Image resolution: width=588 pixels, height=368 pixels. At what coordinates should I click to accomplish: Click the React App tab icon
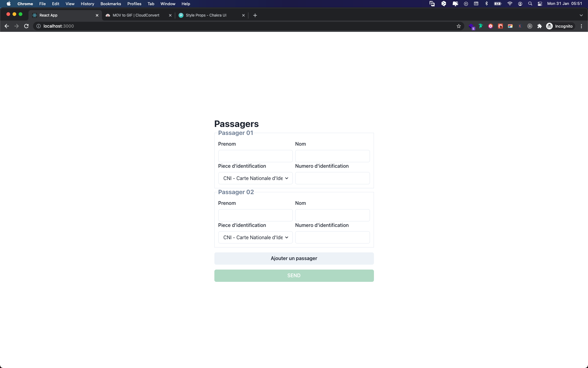(x=35, y=15)
